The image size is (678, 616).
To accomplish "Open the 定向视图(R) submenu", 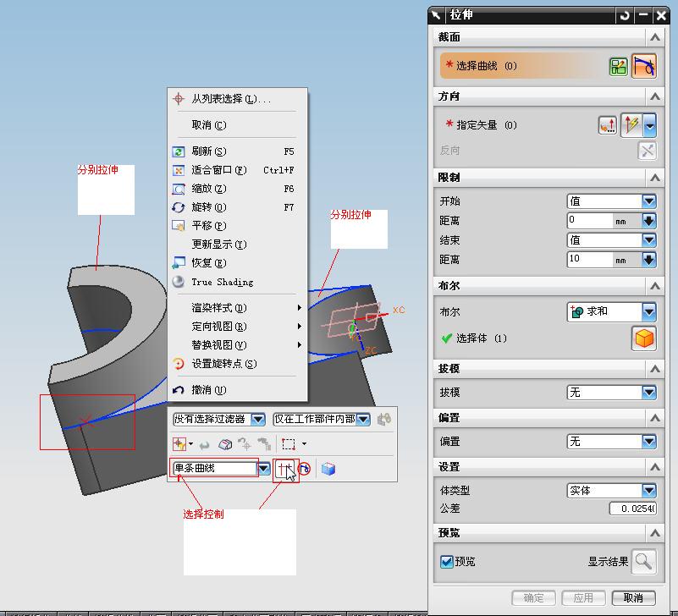I will 237,327.
